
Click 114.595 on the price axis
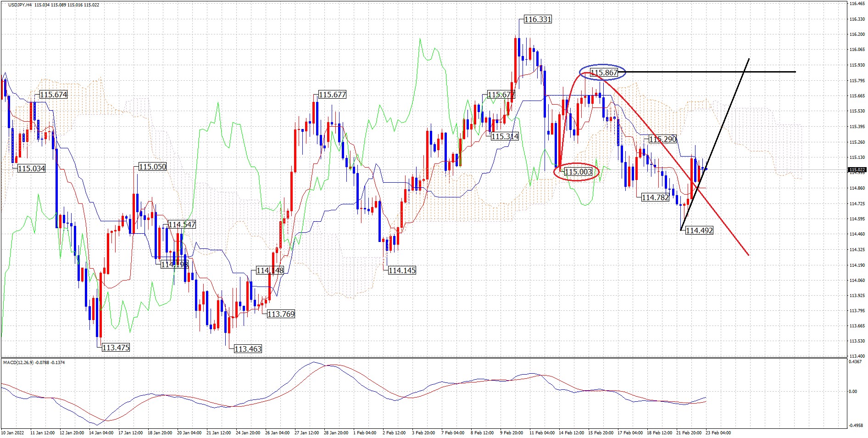pyautogui.click(x=857, y=219)
